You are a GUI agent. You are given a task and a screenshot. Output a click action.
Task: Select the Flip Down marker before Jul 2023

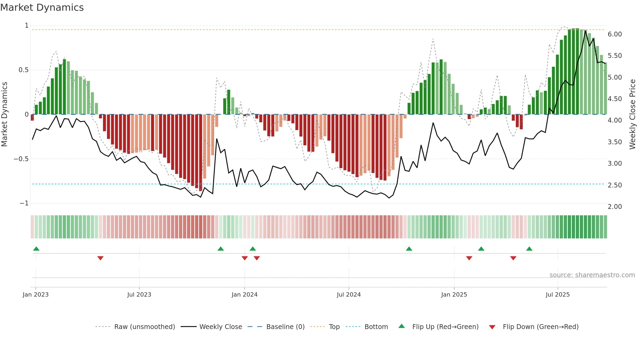click(x=100, y=258)
